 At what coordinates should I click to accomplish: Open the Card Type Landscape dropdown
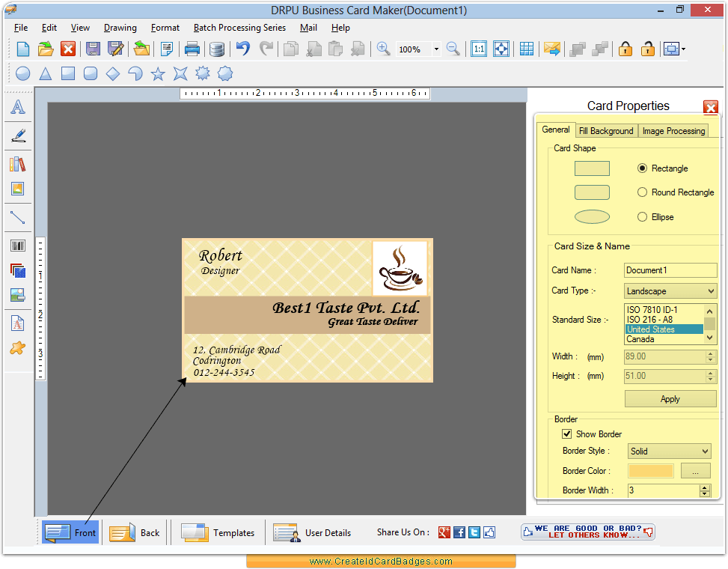670,291
